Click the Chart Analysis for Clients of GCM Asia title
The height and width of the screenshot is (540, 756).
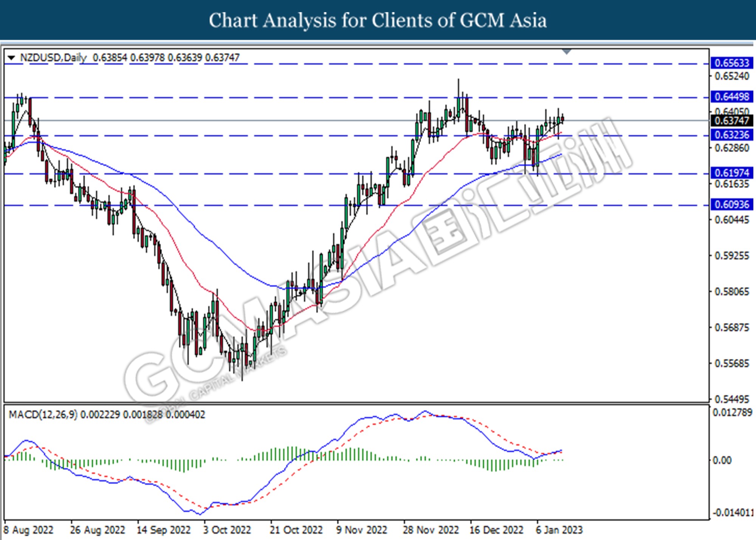pyautogui.click(x=378, y=20)
